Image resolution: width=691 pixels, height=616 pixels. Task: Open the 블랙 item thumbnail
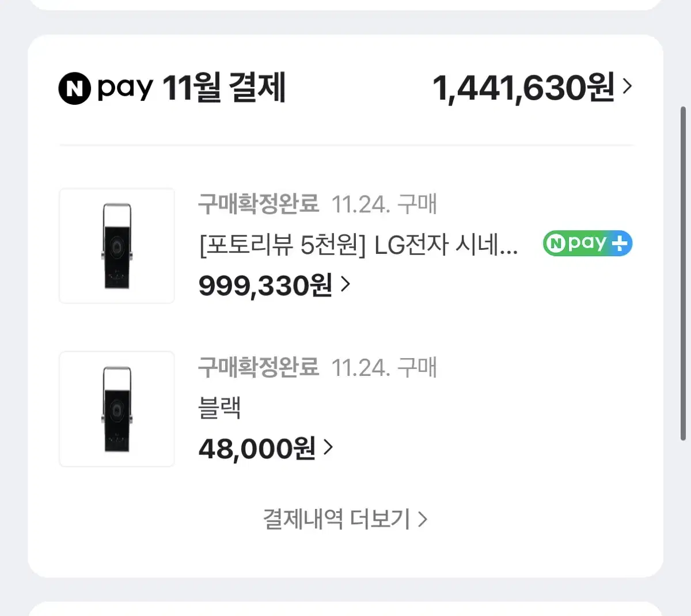click(117, 409)
